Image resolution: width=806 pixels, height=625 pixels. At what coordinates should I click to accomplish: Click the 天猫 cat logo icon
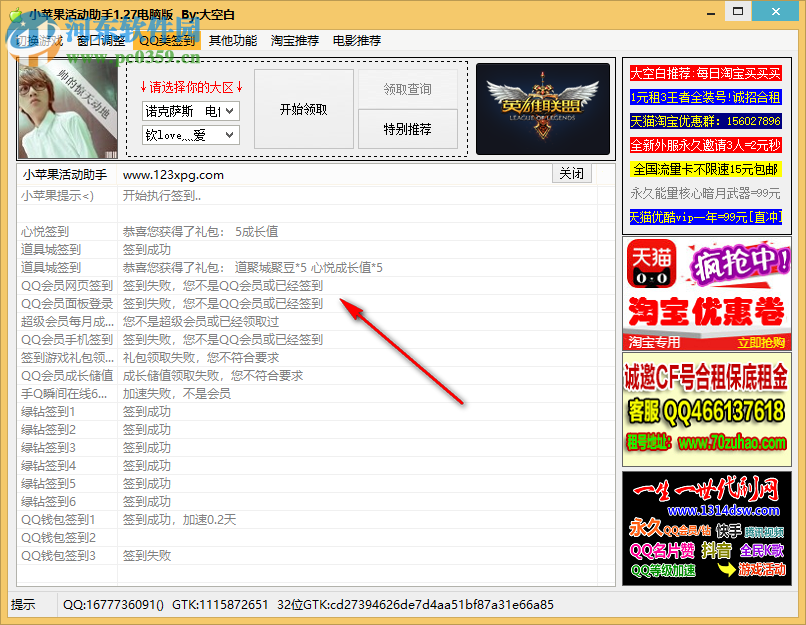pos(651,264)
